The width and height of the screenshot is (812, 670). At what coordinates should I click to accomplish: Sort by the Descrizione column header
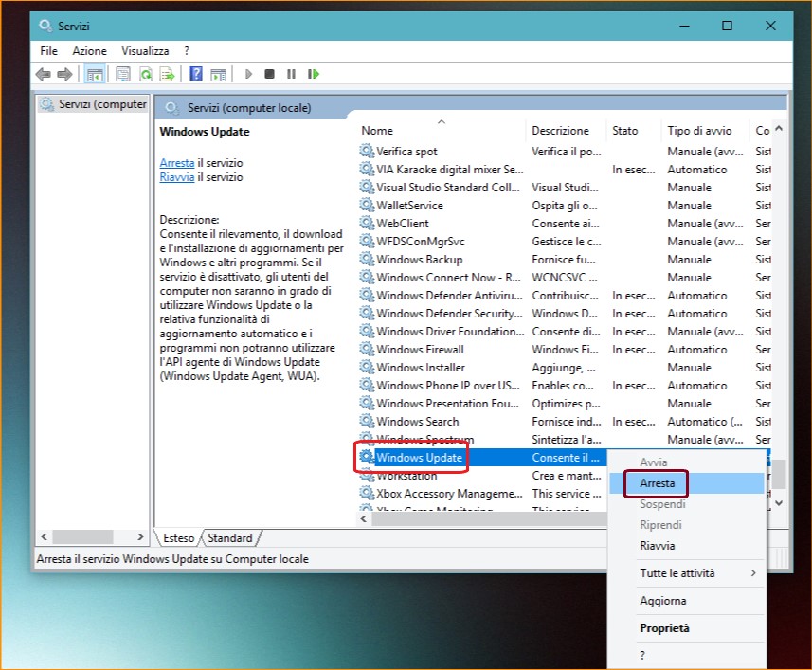pyautogui.click(x=566, y=131)
